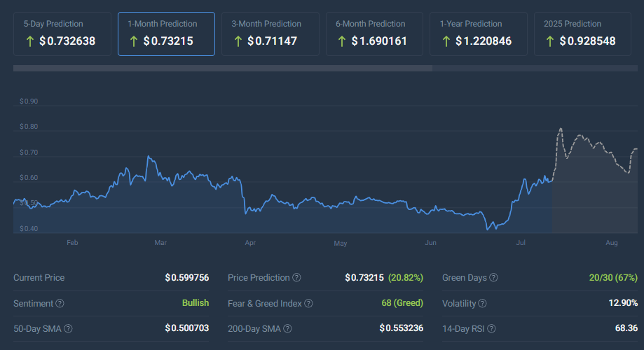
Task: Open the Green Days help icon
Action: click(493, 278)
